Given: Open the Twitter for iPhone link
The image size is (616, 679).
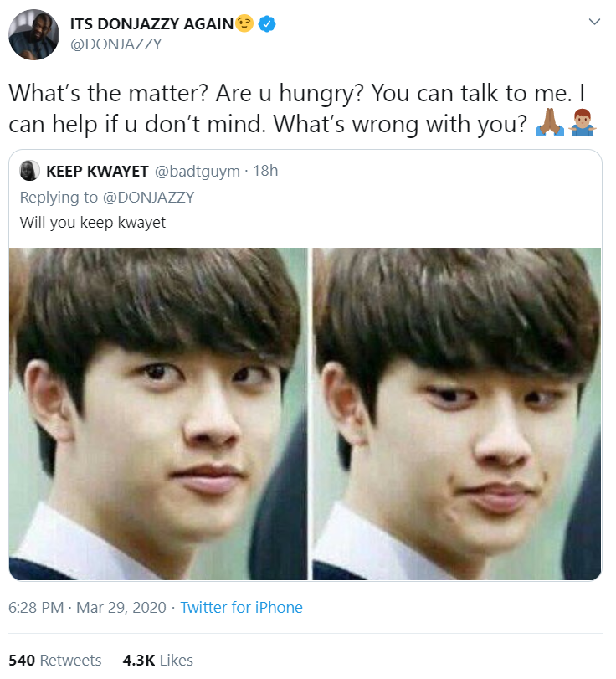Looking at the screenshot, I should pos(242,608).
